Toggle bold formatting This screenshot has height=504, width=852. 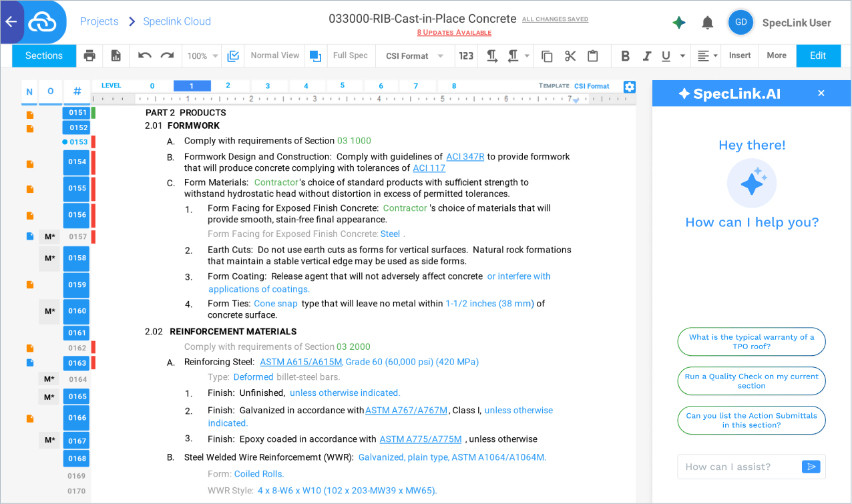(625, 56)
